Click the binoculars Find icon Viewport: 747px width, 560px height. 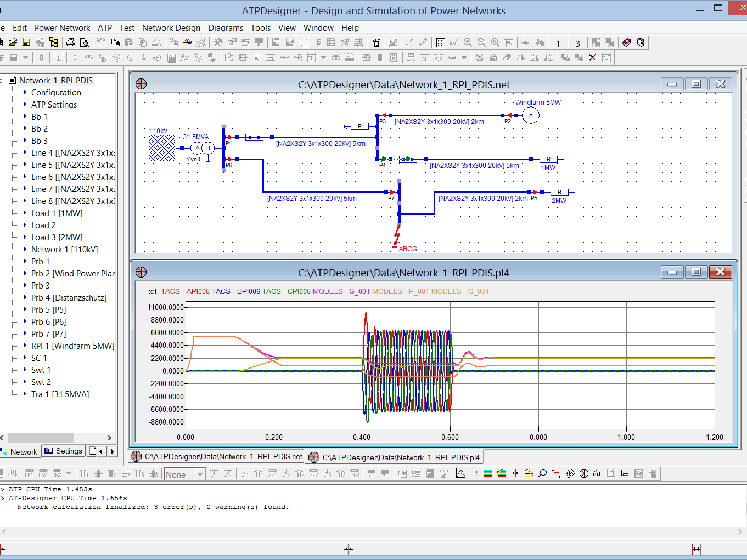click(x=540, y=42)
